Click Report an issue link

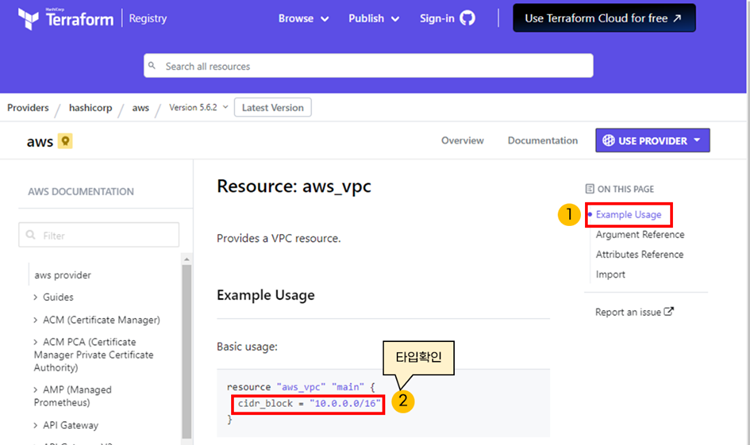(x=628, y=312)
